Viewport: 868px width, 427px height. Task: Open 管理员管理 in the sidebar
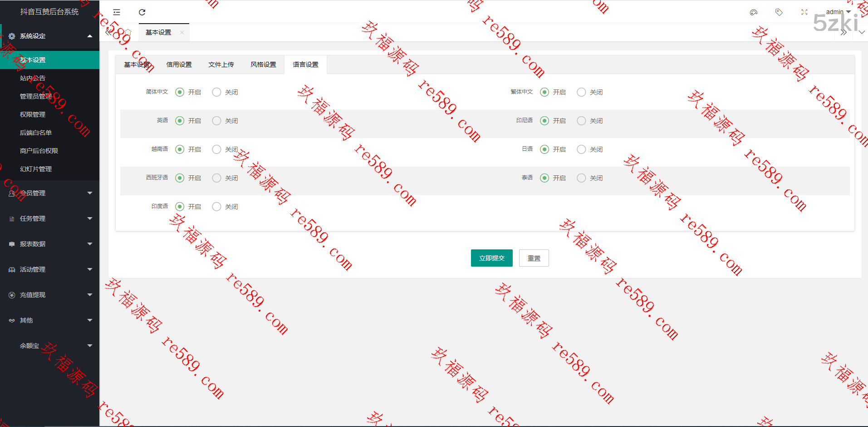tap(49, 96)
